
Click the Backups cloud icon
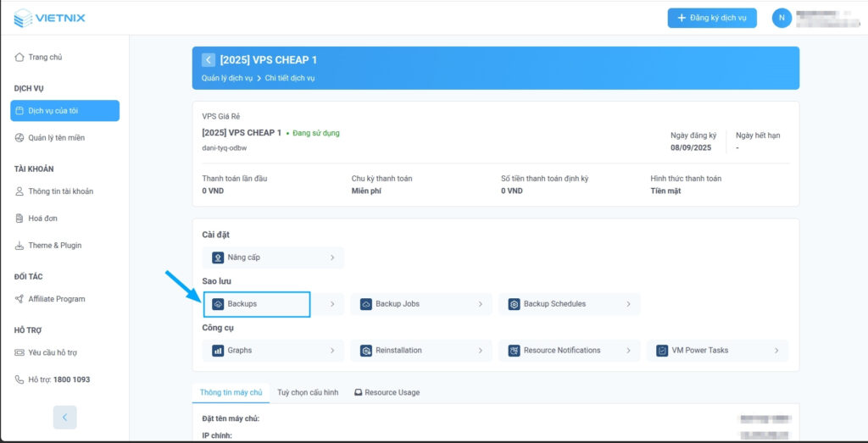coord(218,304)
